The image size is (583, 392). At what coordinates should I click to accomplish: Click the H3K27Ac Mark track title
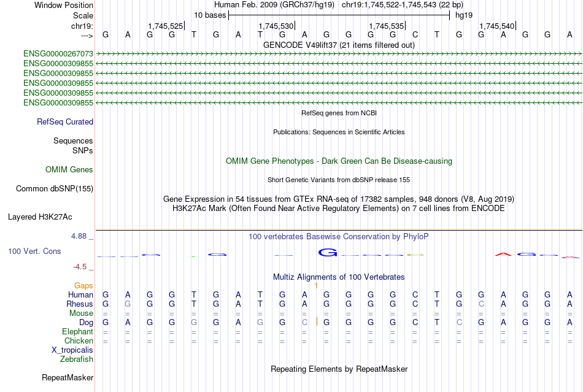point(339,209)
